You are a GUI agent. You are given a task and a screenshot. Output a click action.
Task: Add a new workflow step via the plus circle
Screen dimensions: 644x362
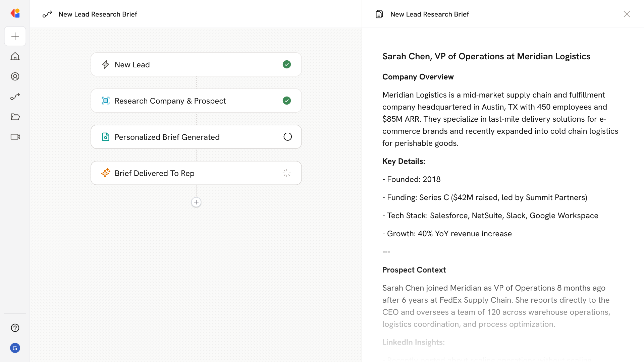[196, 202]
